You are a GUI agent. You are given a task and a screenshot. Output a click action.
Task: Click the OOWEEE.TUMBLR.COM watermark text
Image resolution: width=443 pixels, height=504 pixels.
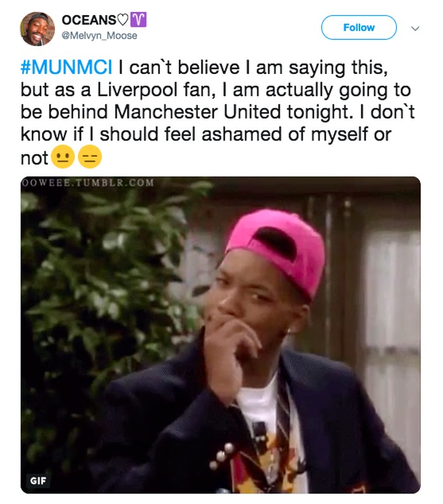point(87,183)
